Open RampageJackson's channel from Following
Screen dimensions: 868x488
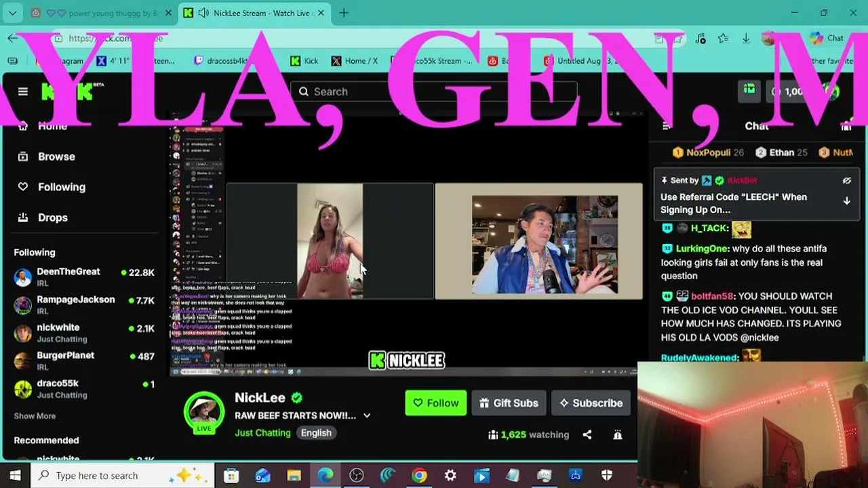pyautogui.click(x=84, y=305)
